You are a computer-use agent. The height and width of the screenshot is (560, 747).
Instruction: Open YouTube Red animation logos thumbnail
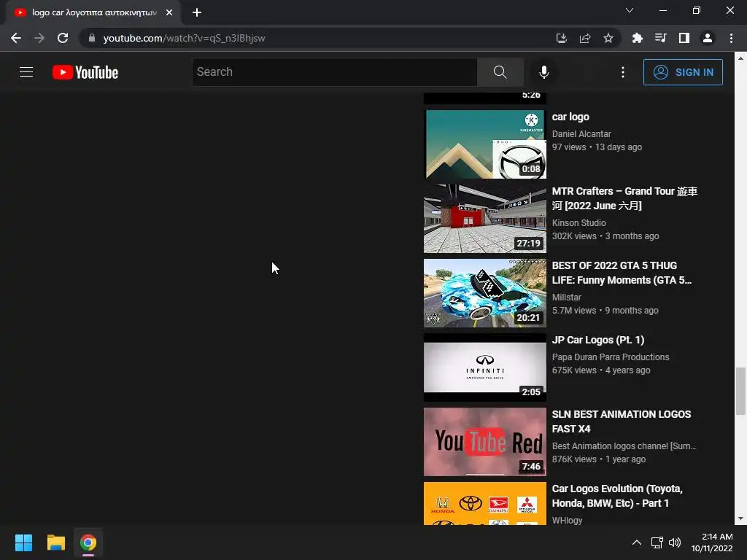click(485, 441)
